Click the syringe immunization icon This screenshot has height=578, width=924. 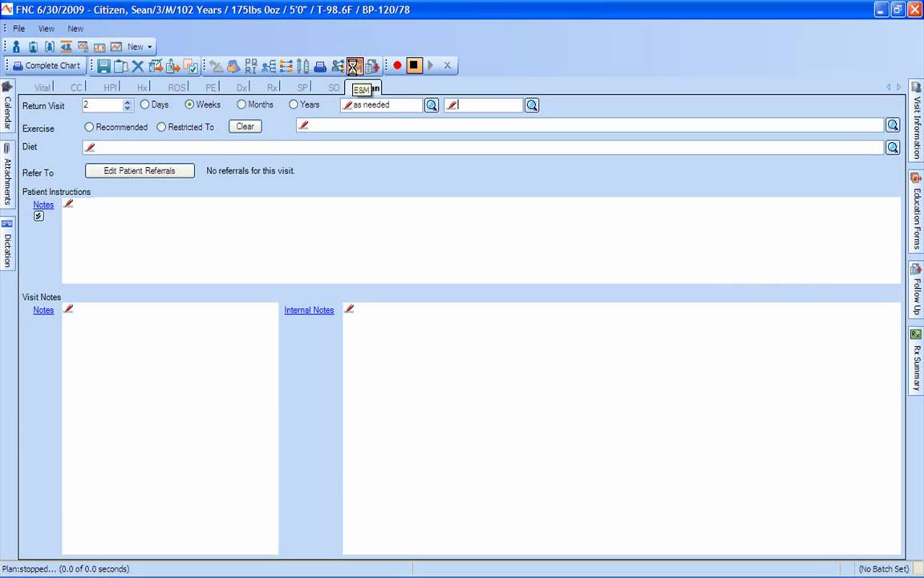pos(303,66)
